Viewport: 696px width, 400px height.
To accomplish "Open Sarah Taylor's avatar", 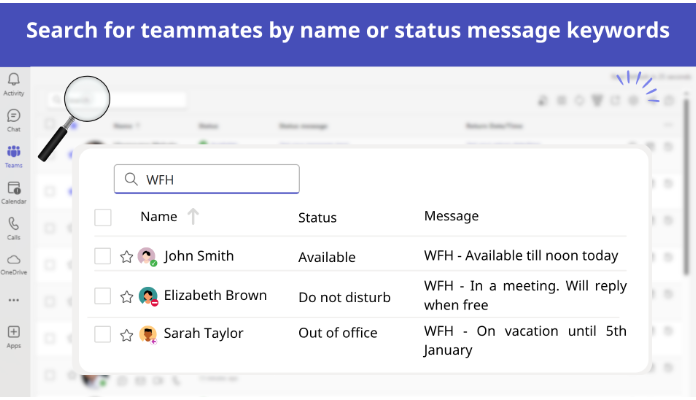I will pos(148,334).
